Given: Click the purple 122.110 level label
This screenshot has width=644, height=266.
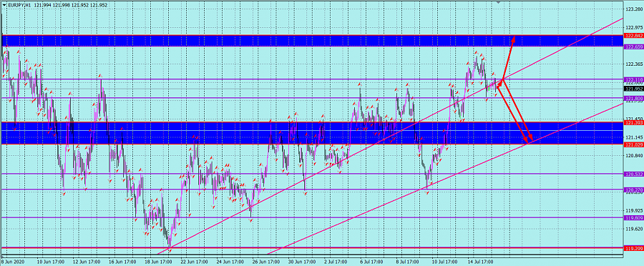Looking at the screenshot, I should coord(633,79).
